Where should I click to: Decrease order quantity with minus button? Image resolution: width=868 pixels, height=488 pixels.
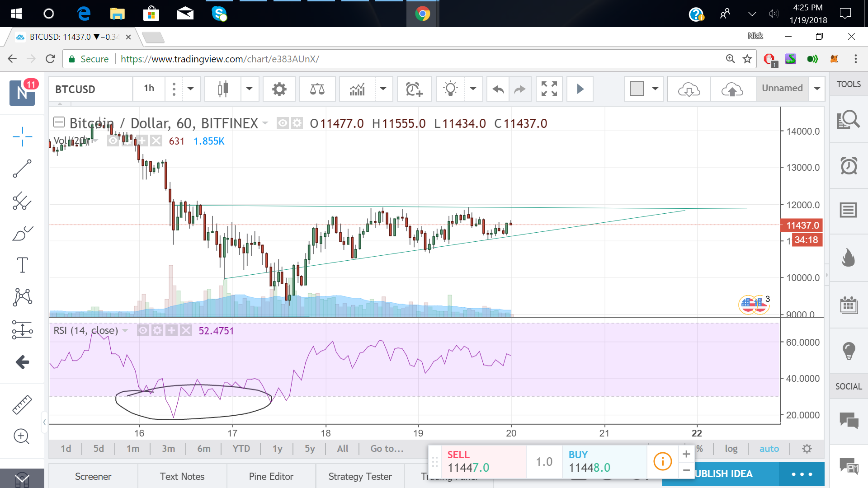pos(686,470)
